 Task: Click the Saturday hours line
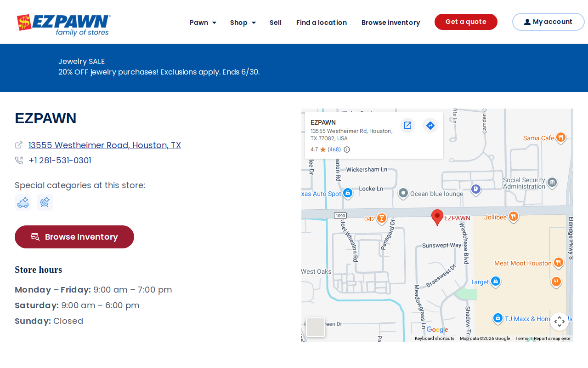tap(77, 305)
